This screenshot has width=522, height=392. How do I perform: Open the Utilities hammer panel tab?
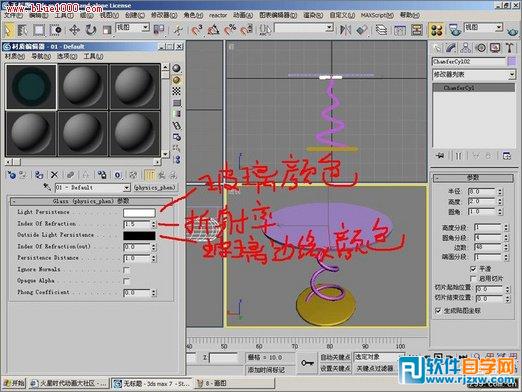[510, 48]
